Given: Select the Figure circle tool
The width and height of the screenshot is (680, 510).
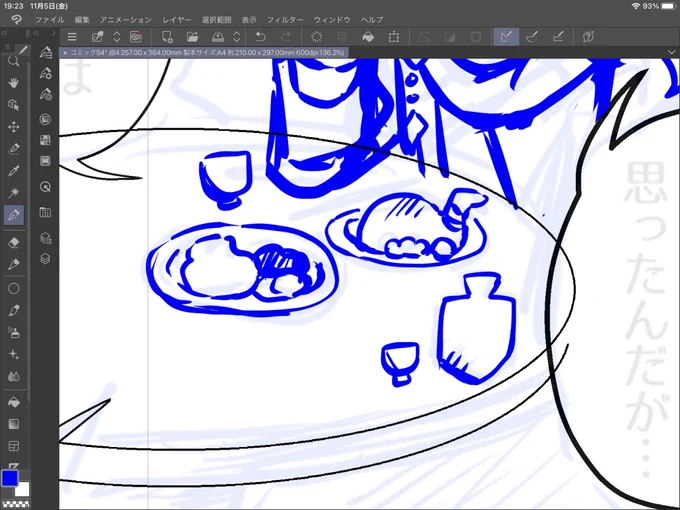Looking at the screenshot, I should [13, 288].
